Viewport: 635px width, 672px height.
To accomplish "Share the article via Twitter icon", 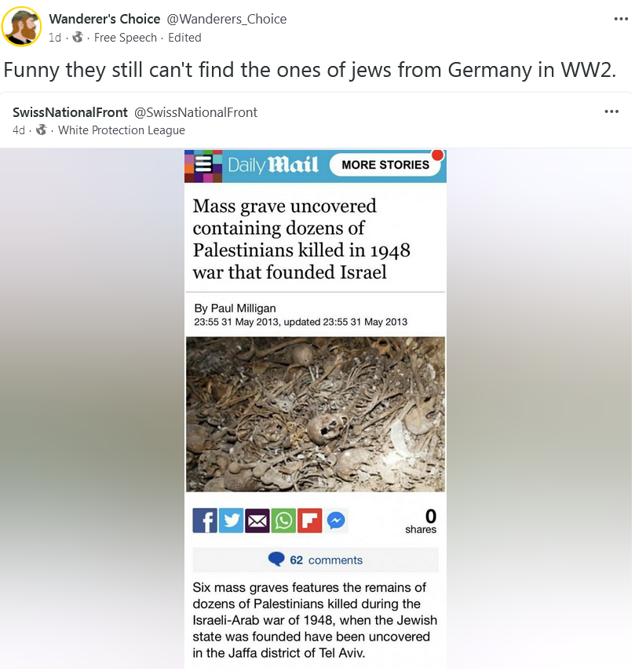I will point(231,520).
